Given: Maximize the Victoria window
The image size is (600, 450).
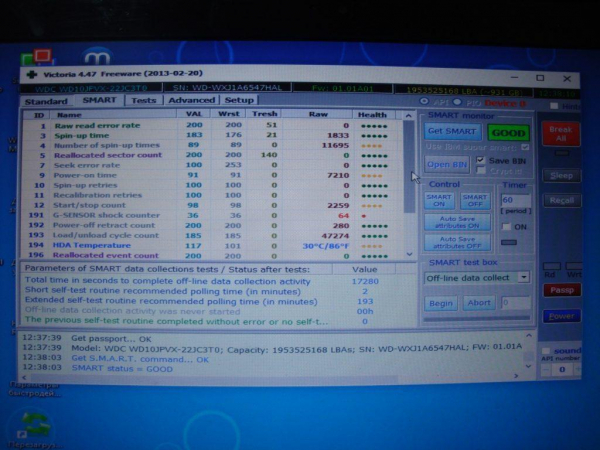Looking at the screenshot, I should (x=540, y=78).
